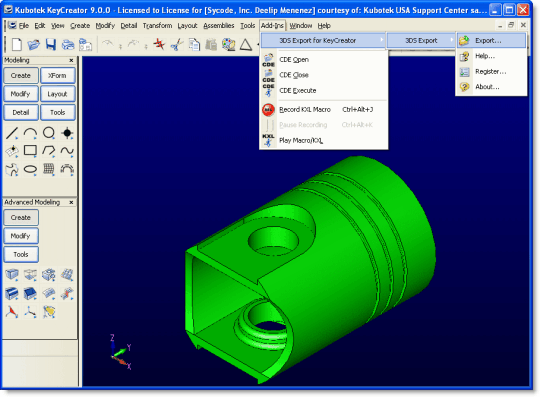
Task: Select the Line tool in Modeling palette
Action: (x=12, y=133)
